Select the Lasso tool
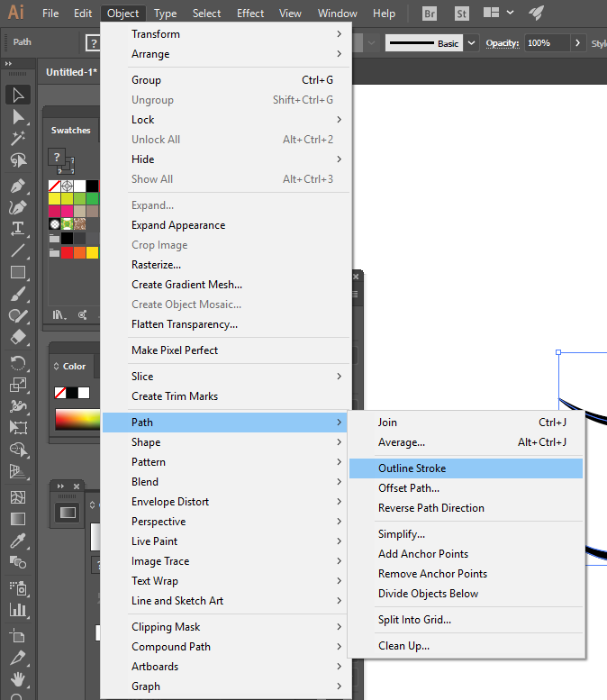 [18, 160]
